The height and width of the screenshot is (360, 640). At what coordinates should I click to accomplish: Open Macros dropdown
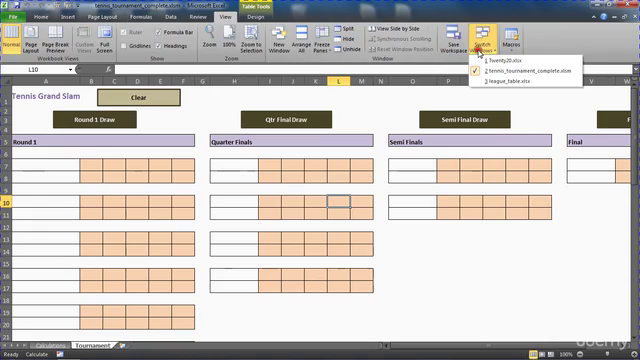(511, 39)
